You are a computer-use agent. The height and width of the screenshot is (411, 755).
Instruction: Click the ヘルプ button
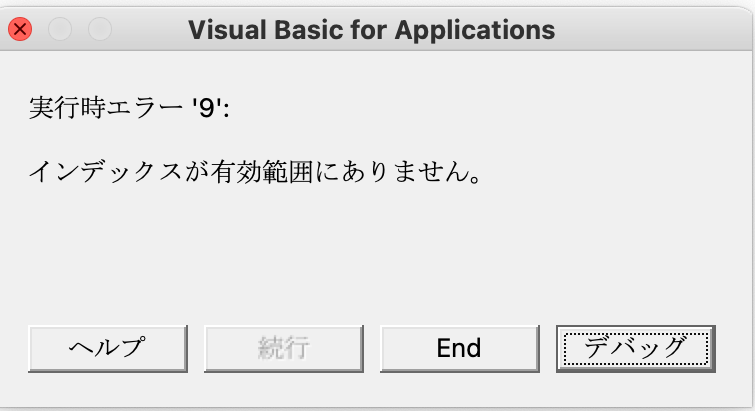(x=108, y=348)
